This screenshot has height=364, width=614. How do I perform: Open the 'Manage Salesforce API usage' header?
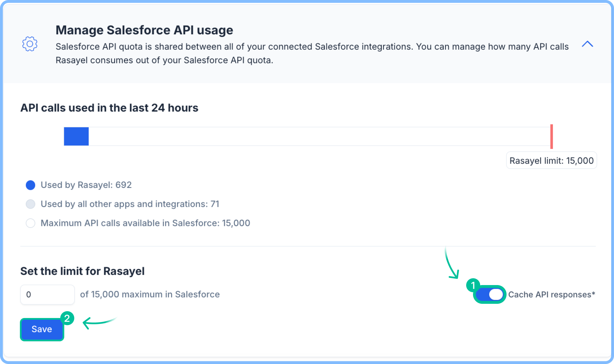click(144, 30)
